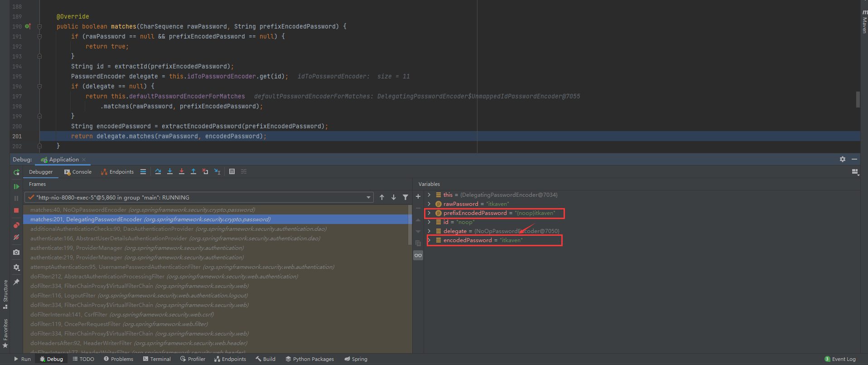Collapse code block at line 190 gutter
The width and height of the screenshot is (868, 365).
39,26
